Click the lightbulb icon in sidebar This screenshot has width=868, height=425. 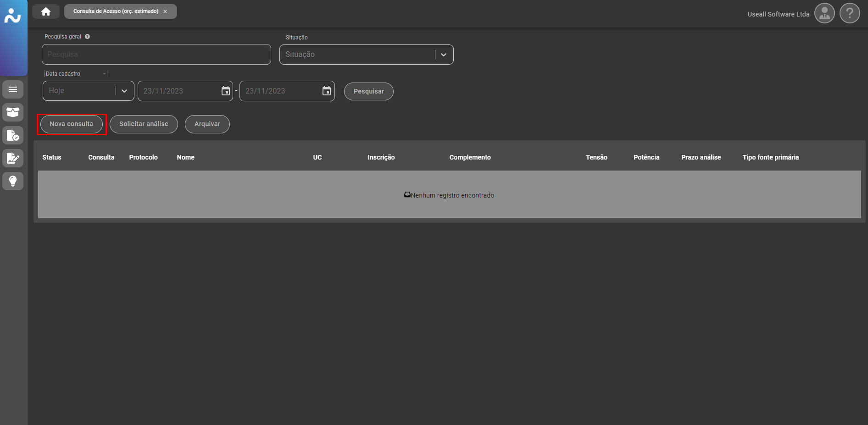13,181
